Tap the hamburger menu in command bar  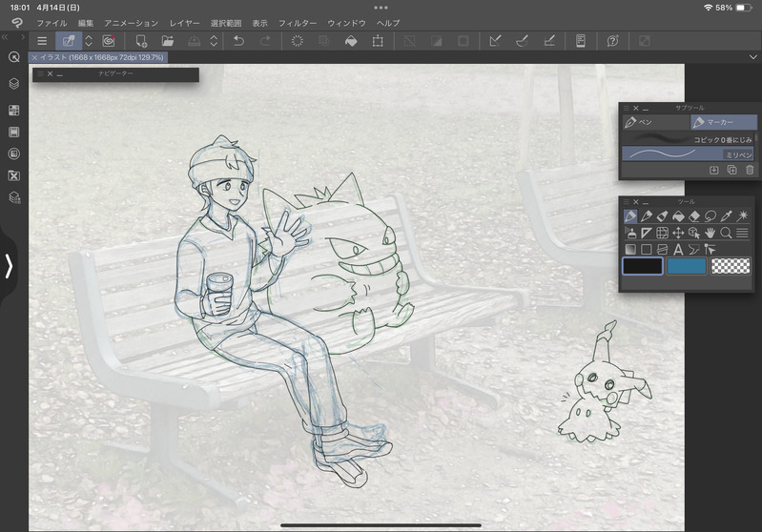tap(42, 41)
